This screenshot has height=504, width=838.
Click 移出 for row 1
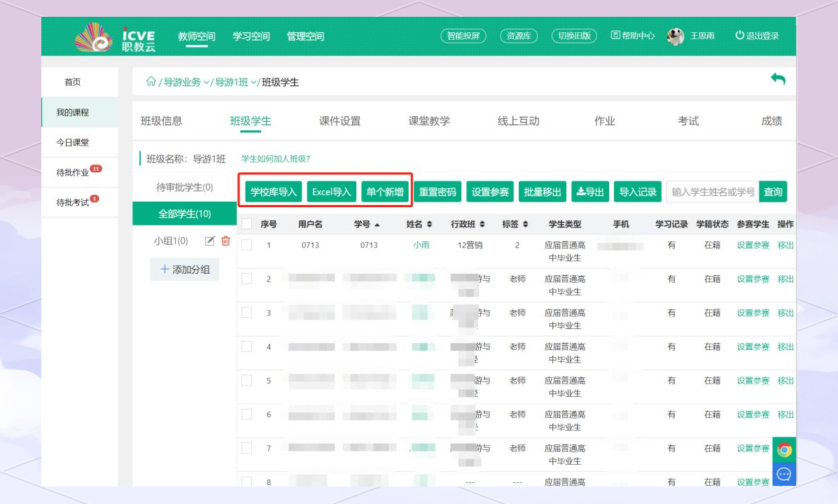pyautogui.click(x=785, y=245)
